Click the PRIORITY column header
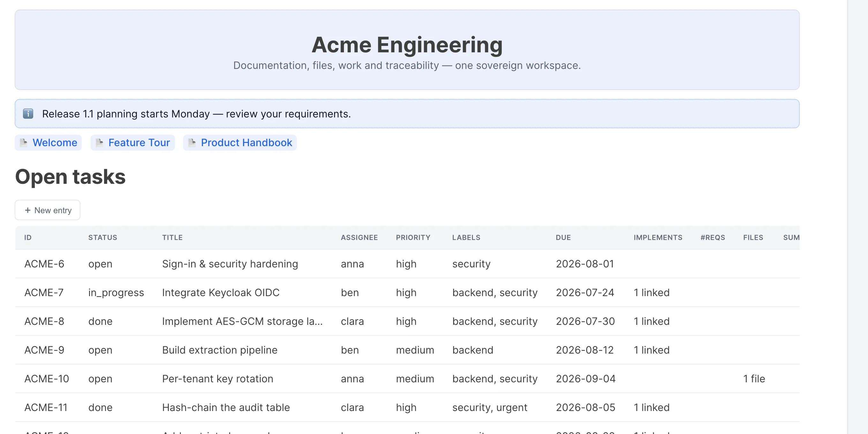868x434 pixels. 413,237
